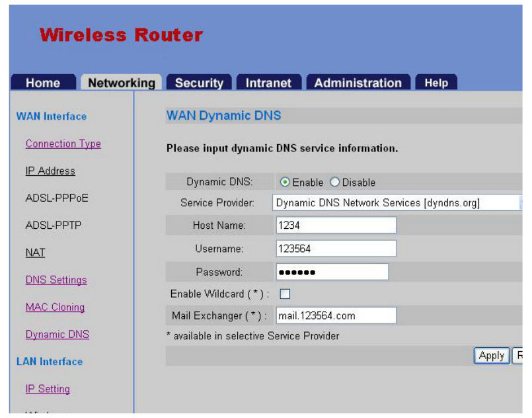The width and height of the screenshot is (532, 418).
Task: Click the Host Name field
Action: [x=335, y=226]
